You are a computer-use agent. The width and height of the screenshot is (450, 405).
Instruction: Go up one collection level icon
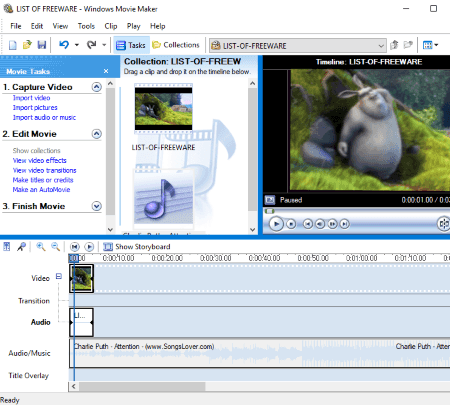(x=394, y=45)
